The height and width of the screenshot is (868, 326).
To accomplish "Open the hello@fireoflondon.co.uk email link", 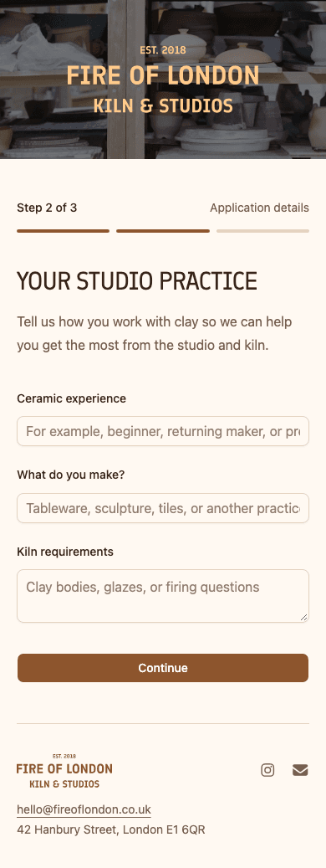I will 84,809.
